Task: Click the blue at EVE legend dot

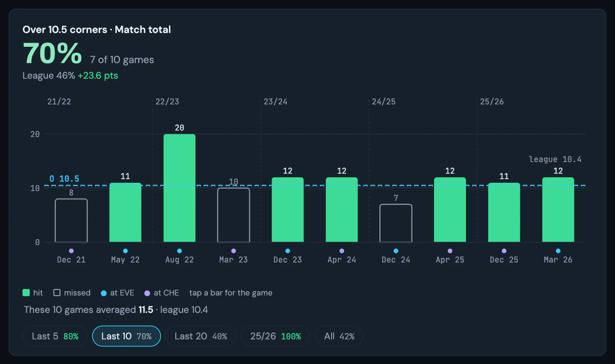Action: [104, 293]
